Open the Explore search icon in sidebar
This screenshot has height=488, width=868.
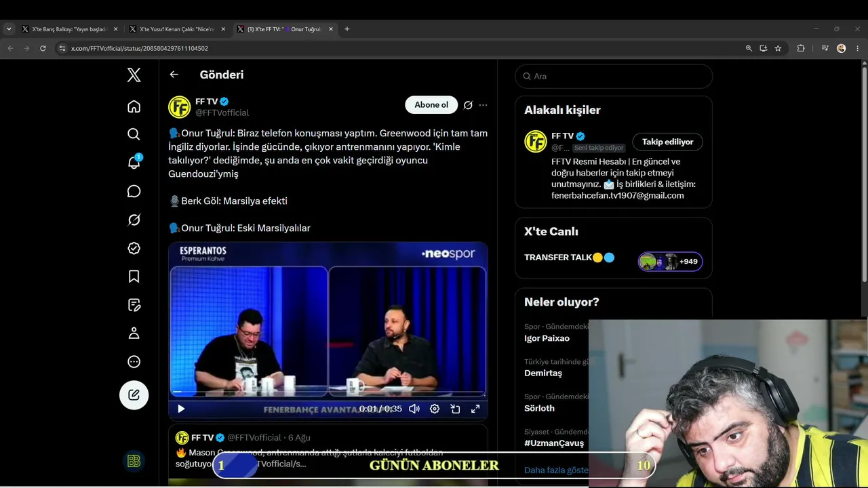pos(134,134)
